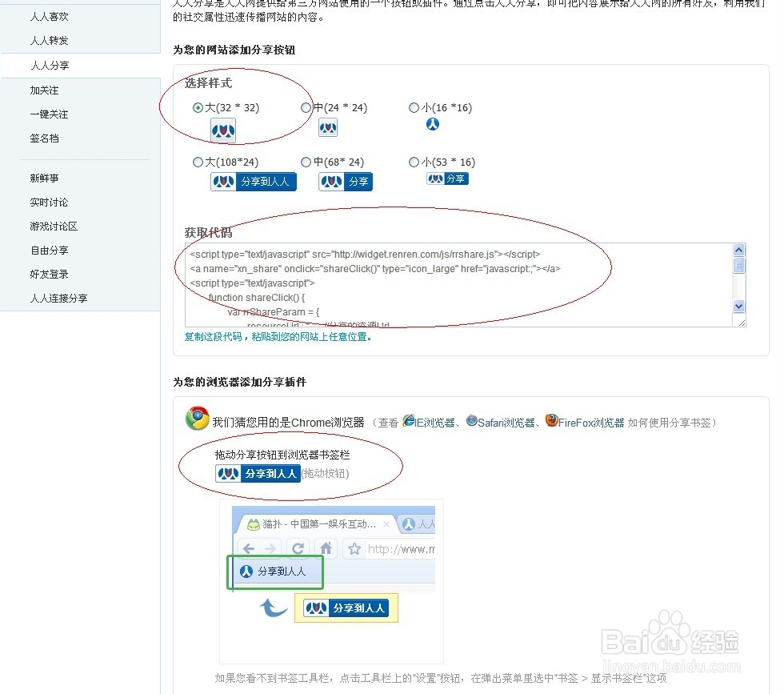This screenshot has width=784, height=694.
Task: Select 人人分享 in the sidebar
Action: coord(50,66)
